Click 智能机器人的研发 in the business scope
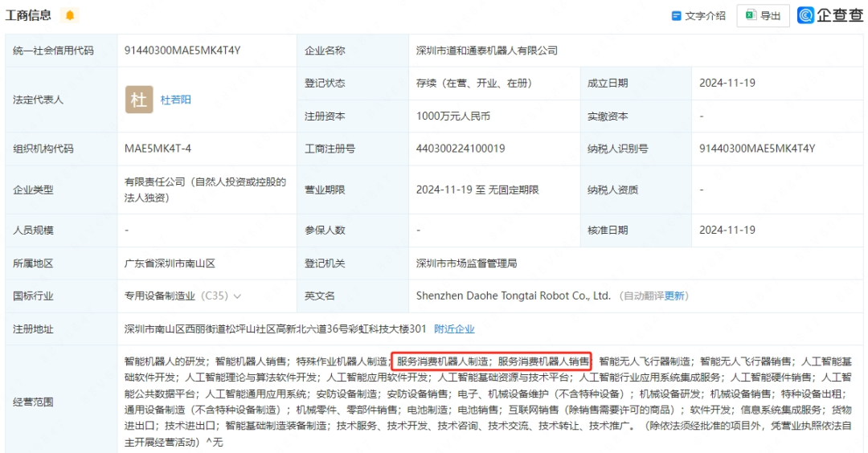Screen dimensions: 868x453 click(165, 361)
